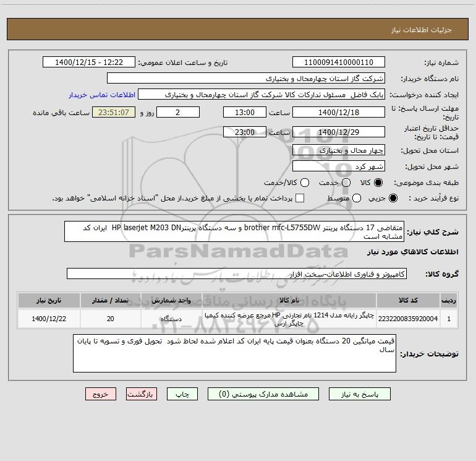Click the شماره نیاز field 1100091410000110
The image size is (476, 461).
point(339,62)
